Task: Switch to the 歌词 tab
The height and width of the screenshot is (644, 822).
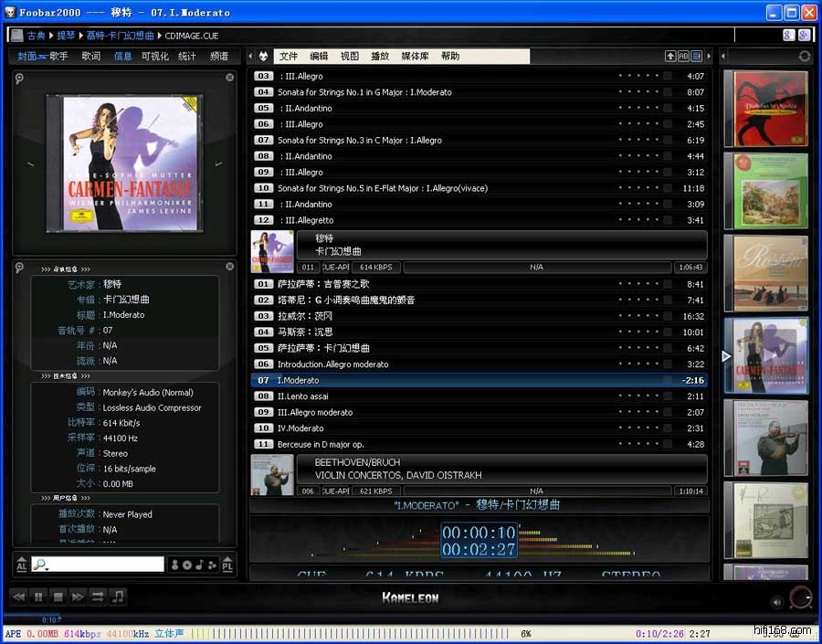Action: 91,57
